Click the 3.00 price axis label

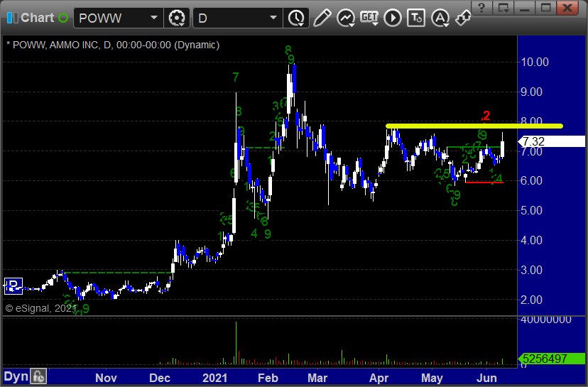pos(531,270)
